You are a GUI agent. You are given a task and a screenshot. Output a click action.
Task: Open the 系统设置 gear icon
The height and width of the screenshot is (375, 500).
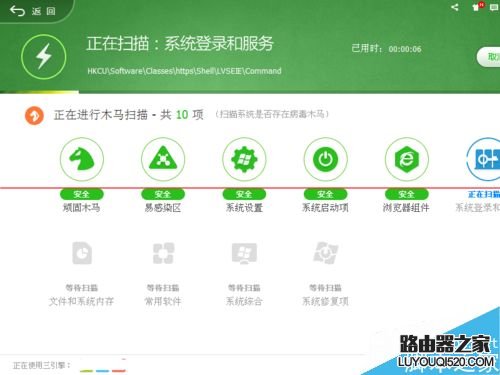pyautogui.click(x=244, y=159)
